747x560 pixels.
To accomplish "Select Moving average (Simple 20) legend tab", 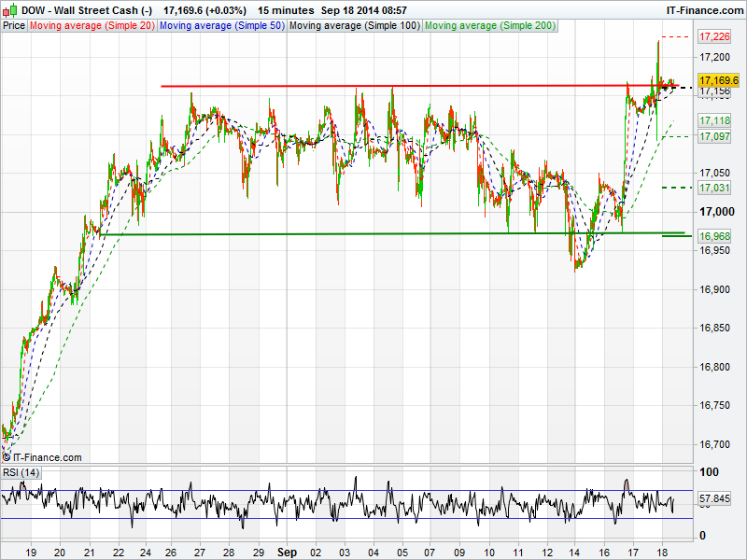I will click(92, 26).
